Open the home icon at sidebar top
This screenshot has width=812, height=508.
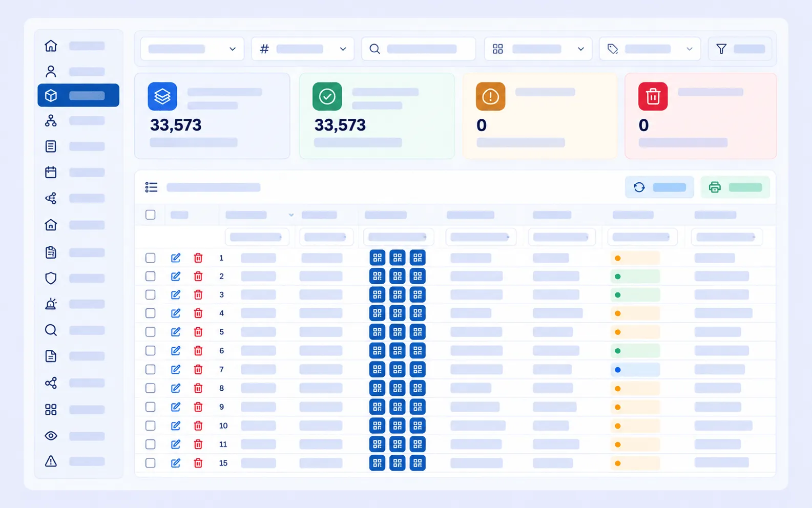point(51,46)
